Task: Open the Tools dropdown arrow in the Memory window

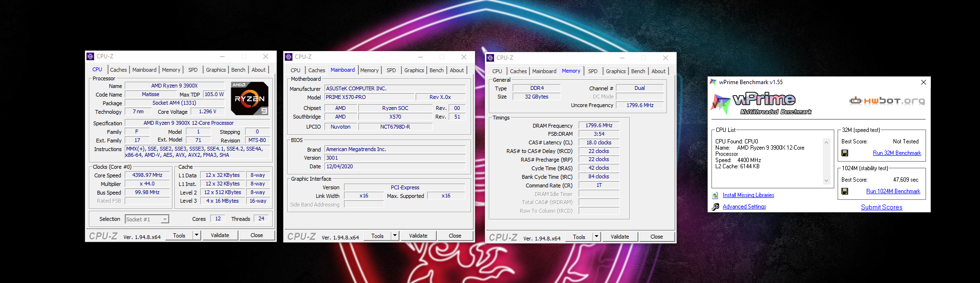Action: [596, 237]
